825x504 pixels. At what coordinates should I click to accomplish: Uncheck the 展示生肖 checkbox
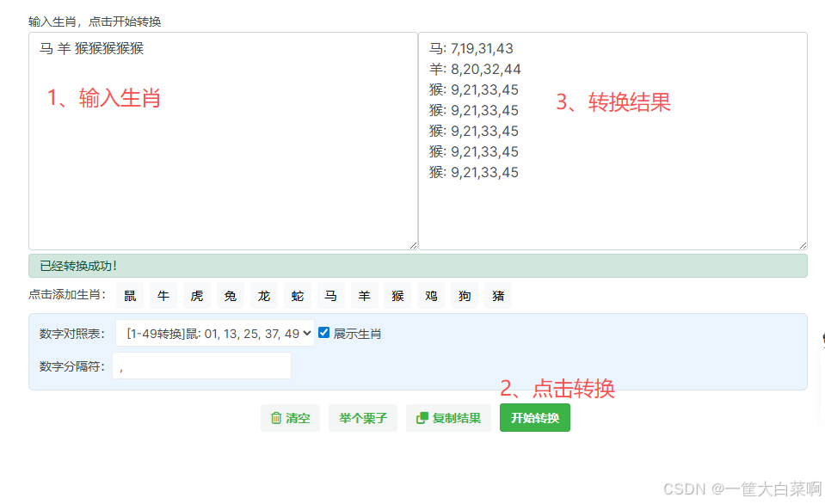pyautogui.click(x=322, y=334)
